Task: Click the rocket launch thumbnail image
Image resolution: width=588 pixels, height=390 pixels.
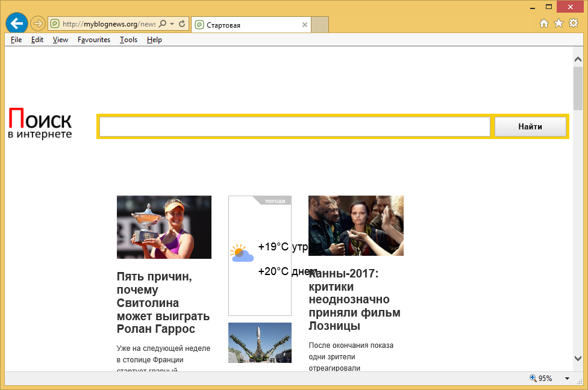Action: point(260,342)
